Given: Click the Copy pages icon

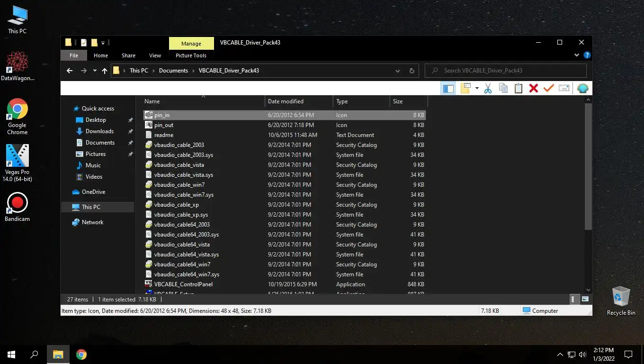Looking at the screenshot, I should (503, 89).
